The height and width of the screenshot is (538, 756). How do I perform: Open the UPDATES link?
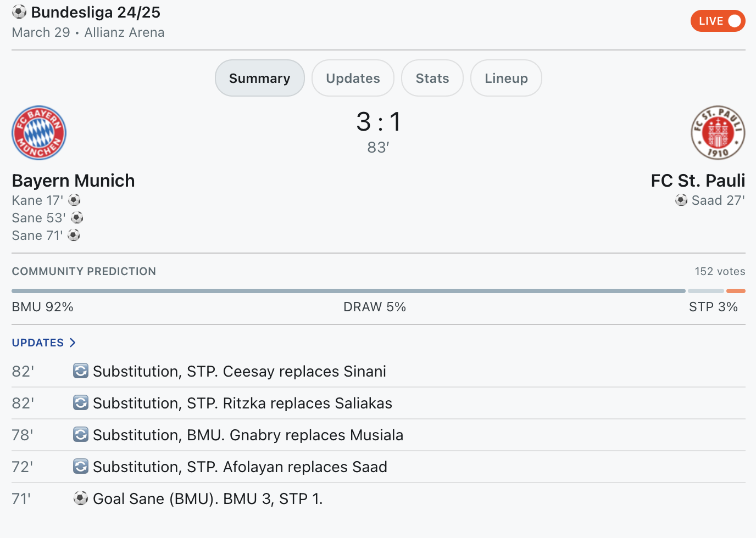[38, 343]
